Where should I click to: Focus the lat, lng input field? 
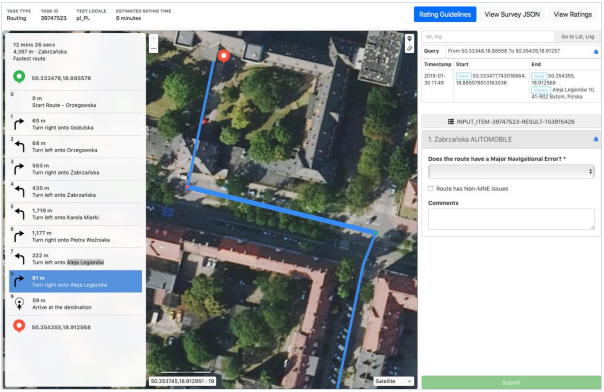[x=488, y=37]
